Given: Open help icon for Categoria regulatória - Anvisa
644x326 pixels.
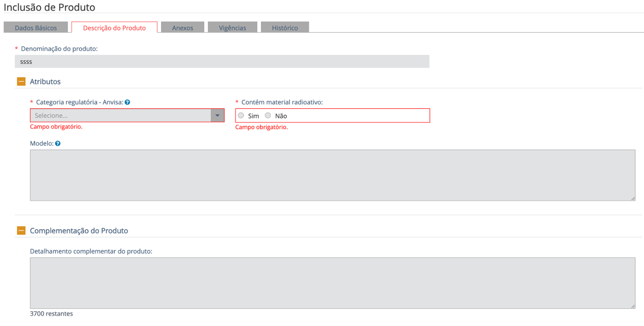Looking at the screenshot, I should coord(127,103).
